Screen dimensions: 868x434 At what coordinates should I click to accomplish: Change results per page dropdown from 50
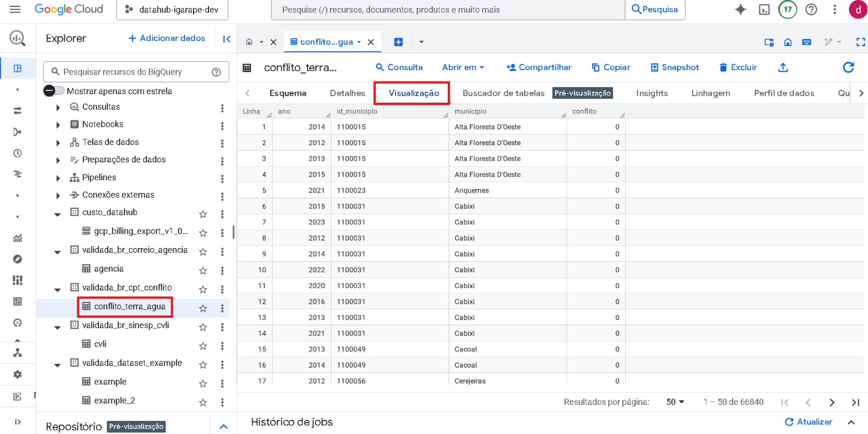(x=675, y=402)
